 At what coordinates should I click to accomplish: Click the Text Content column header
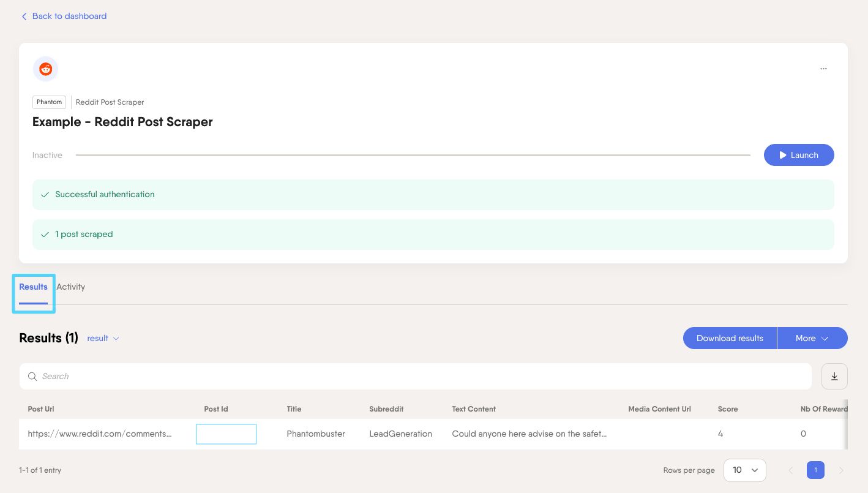[474, 409]
